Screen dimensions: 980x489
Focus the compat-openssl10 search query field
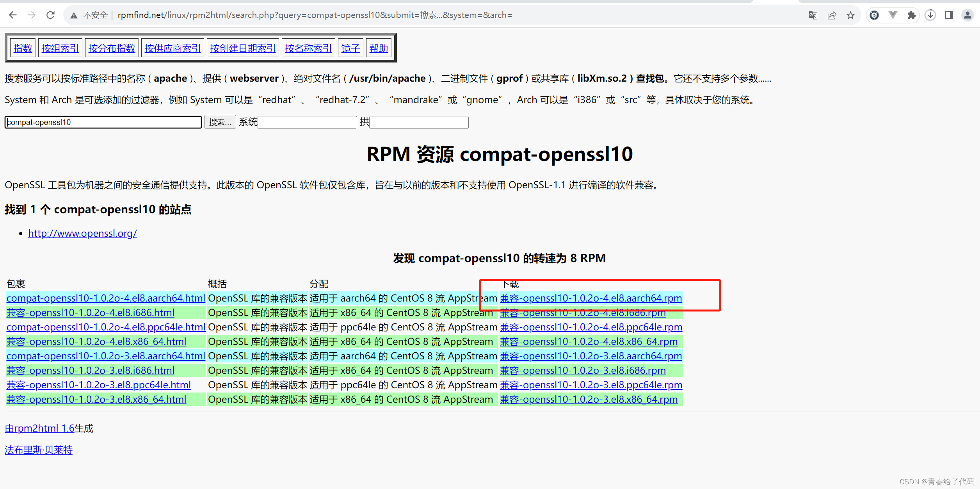coord(103,122)
